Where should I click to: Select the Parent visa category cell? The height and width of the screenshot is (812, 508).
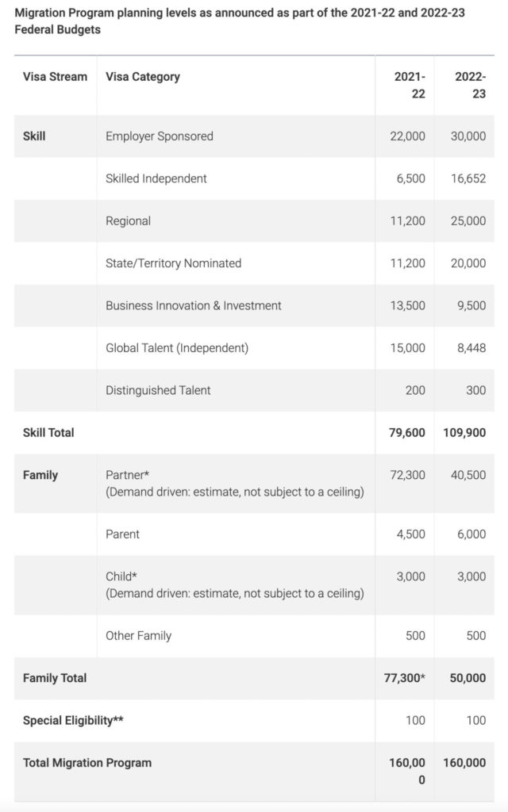(122, 534)
